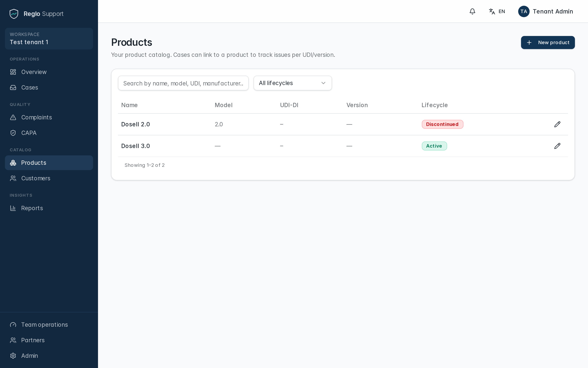
Task: Click the plus icon in New product
Action: point(529,43)
